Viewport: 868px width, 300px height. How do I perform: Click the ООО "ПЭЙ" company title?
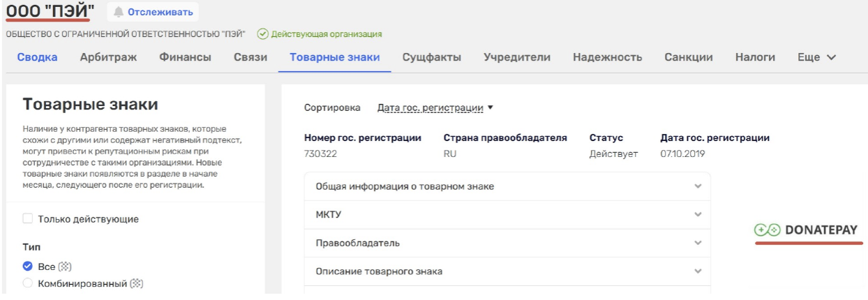pyautogui.click(x=50, y=10)
